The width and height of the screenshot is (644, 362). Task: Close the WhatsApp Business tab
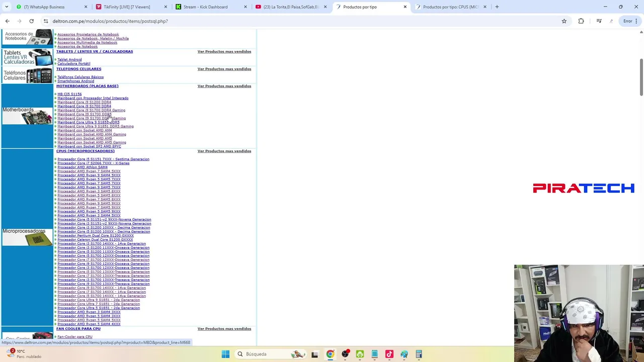tap(86, 7)
